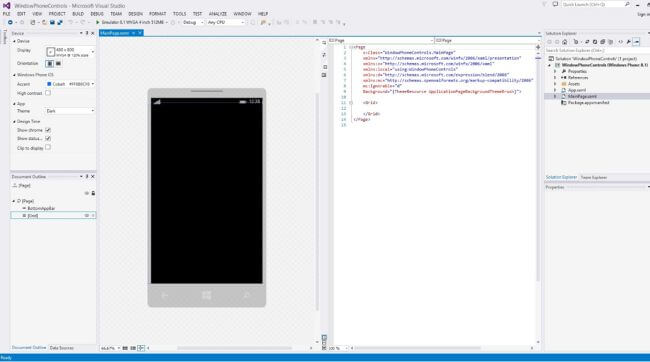Screen dimensions: 650x362
Task: Select portrait orientation icon
Action: pos(50,63)
